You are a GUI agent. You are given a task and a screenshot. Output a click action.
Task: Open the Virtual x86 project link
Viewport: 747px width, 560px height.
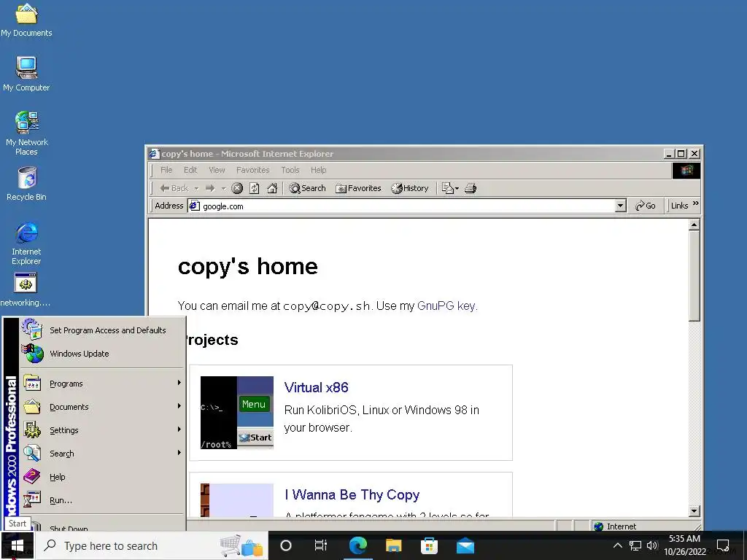pyautogui.click(x=316, y=388)
